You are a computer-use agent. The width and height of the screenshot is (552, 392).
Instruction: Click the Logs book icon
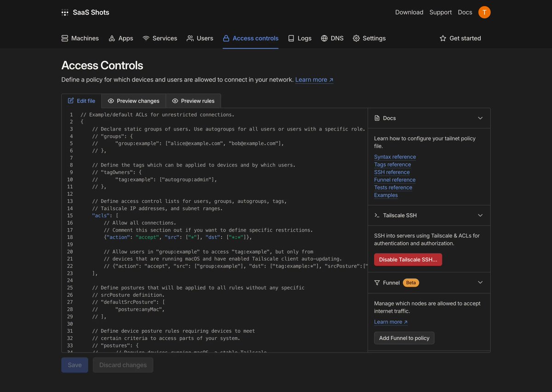coord(291,38)
